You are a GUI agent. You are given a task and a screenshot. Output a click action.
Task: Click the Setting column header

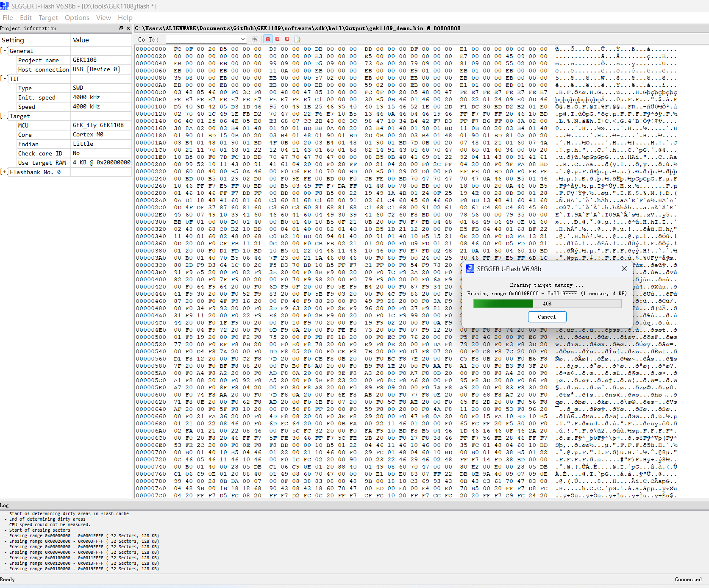[35, 40]
